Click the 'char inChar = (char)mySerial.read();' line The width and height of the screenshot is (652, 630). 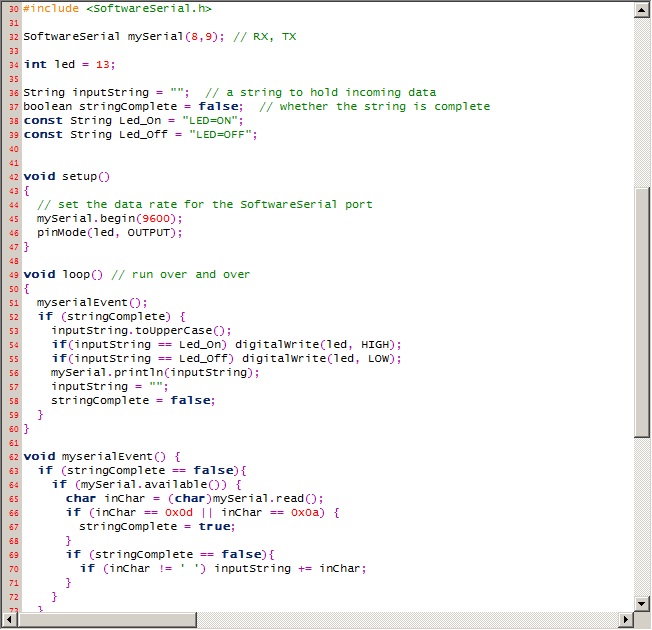(x=195, y=499)
